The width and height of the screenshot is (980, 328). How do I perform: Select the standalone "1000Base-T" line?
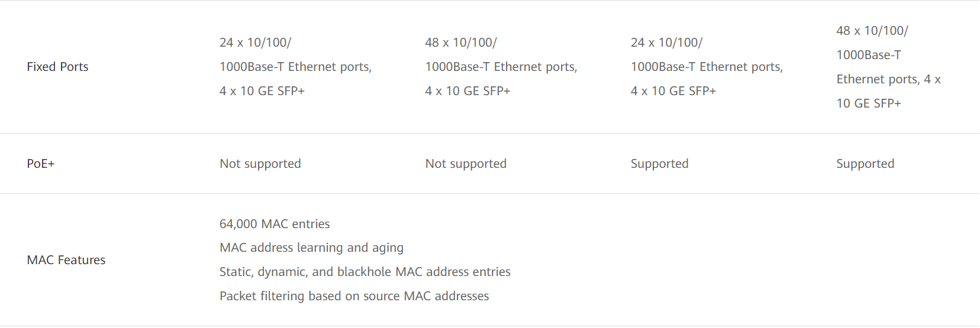coord(869,55)
